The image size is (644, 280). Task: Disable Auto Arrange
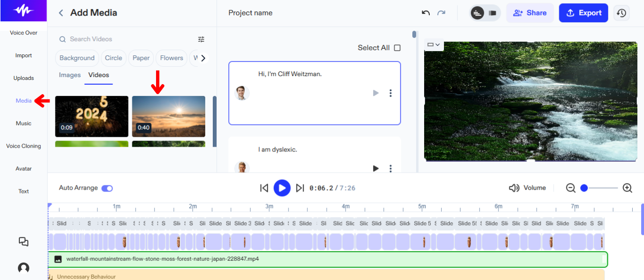(107, 188)
